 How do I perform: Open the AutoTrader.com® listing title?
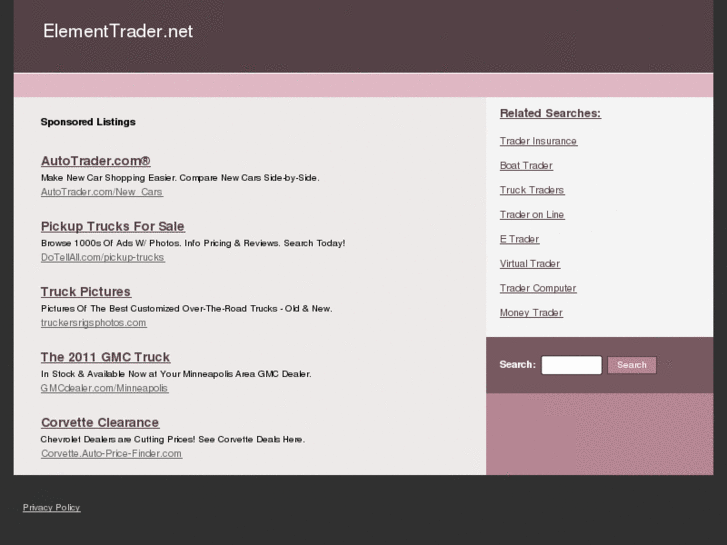(x=96, y=161)
